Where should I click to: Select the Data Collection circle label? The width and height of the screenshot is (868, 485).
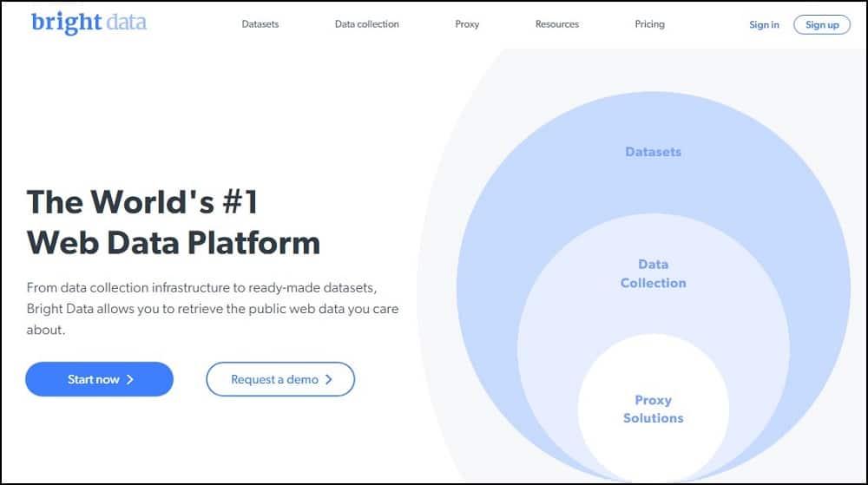pyautogui.click(x=654, y=274)
